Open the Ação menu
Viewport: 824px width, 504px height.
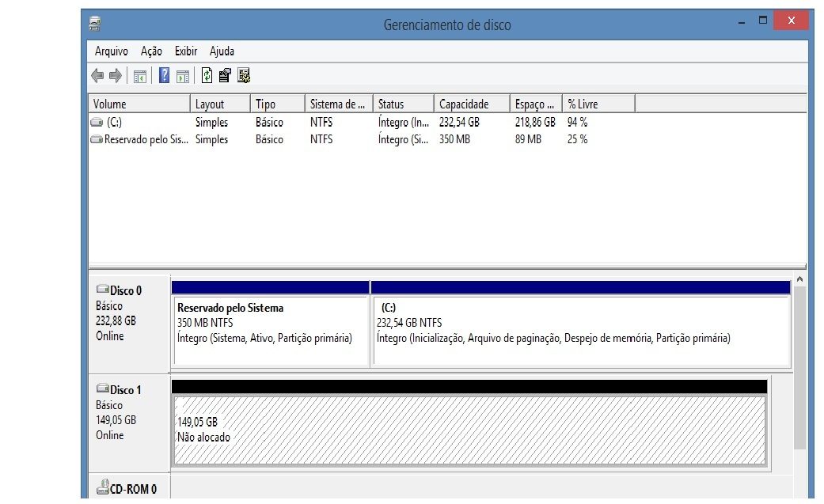pos(151,51)
